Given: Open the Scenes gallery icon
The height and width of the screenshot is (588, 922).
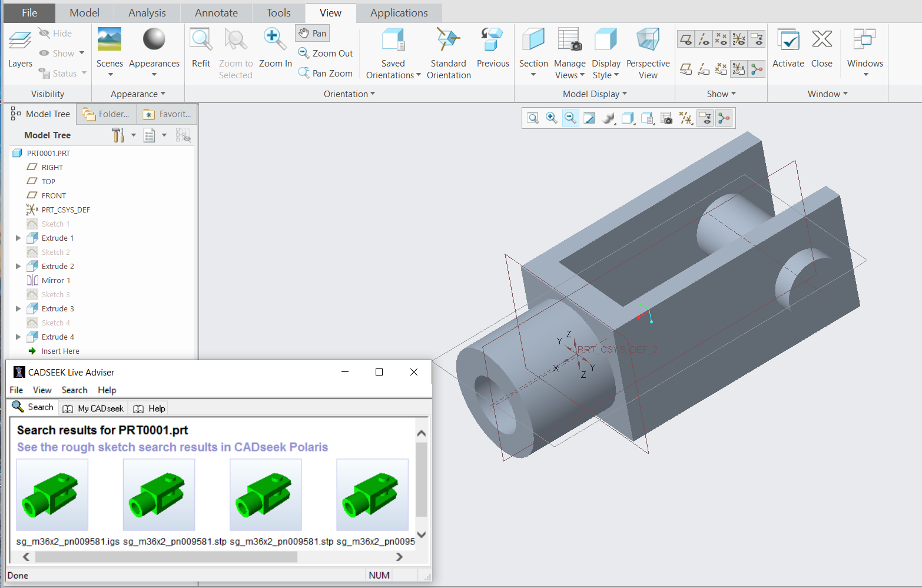Looking at the screenshot, I should pyautogui.click(x=110, y=40).
